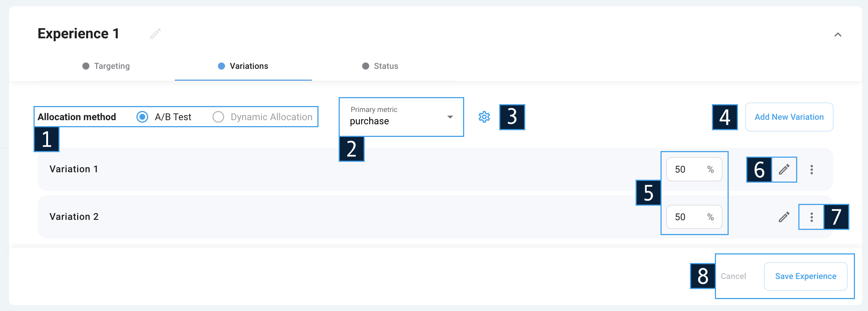Click Variation 1 percentage input field
Viewport: 868px width, 311px height.
pyautogui.click(x=694, y=169)
